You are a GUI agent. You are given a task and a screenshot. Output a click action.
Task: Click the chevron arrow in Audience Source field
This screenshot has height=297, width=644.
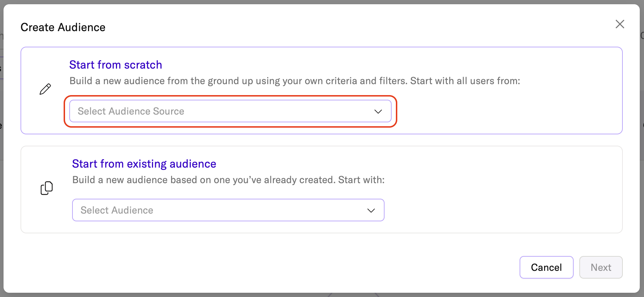click(x=378, y=111)
